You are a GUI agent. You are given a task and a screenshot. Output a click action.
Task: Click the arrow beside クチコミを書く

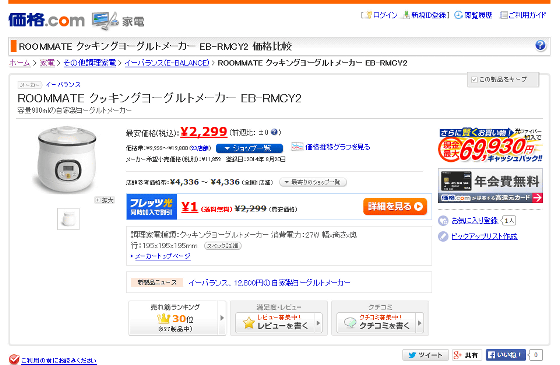420,323
